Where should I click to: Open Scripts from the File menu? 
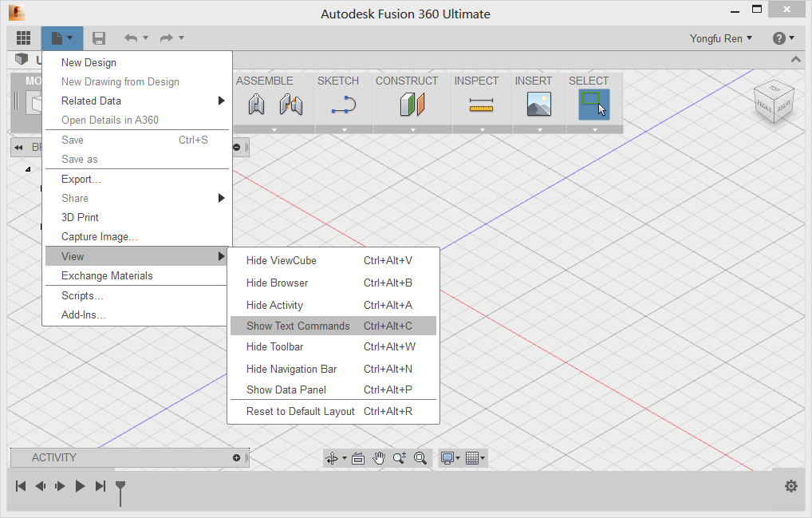pyautogui.click(x=136, y=296)
